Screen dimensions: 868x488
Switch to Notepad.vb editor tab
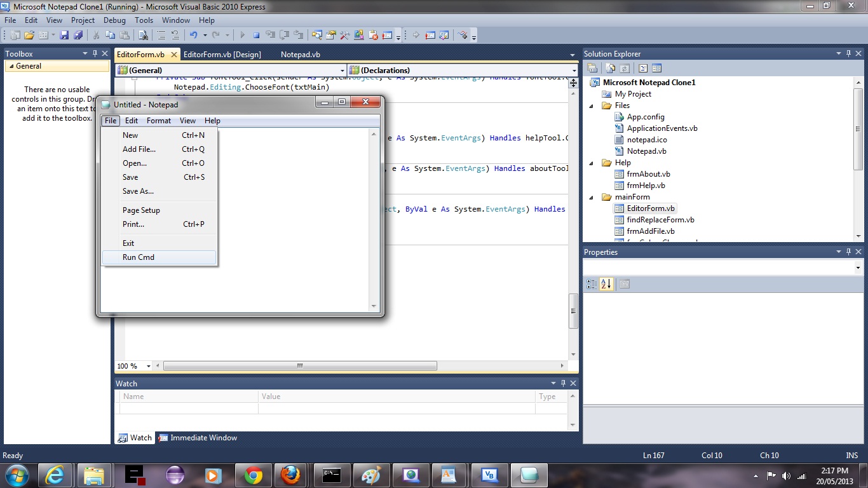pos(301,54)
